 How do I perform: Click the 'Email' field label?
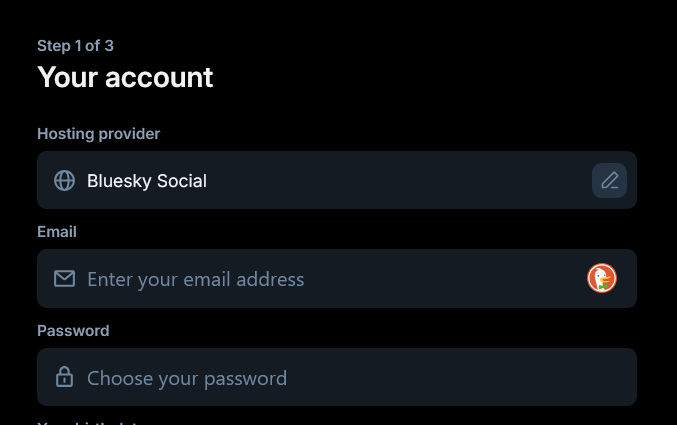click(x=57, y=232)
